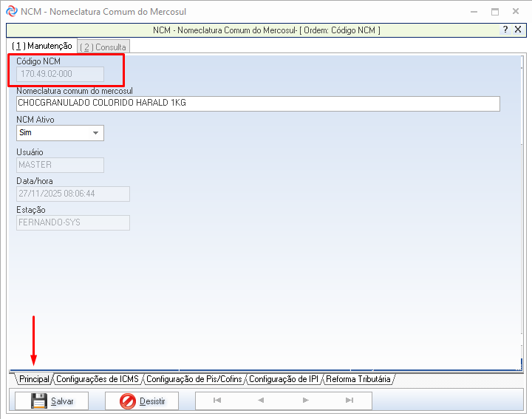This screenshot has height=419, width=532.
Task: Go to the first record
Action: [x=217, y=401]
